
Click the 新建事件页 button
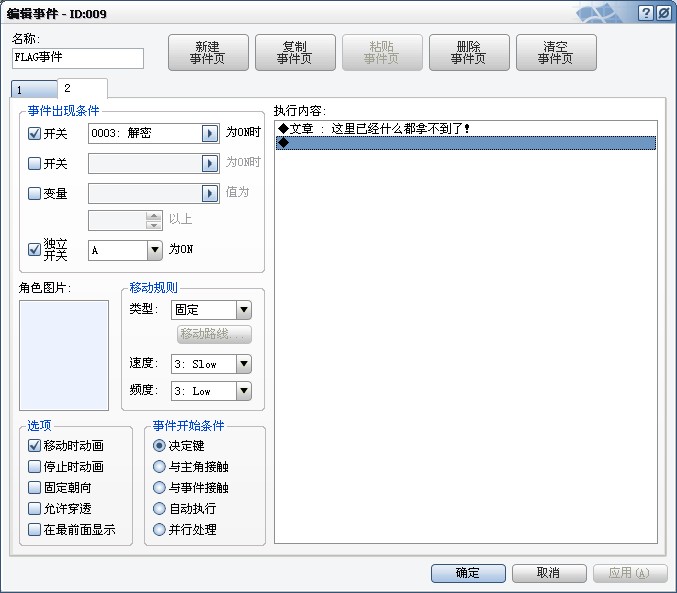pos(208,52)
